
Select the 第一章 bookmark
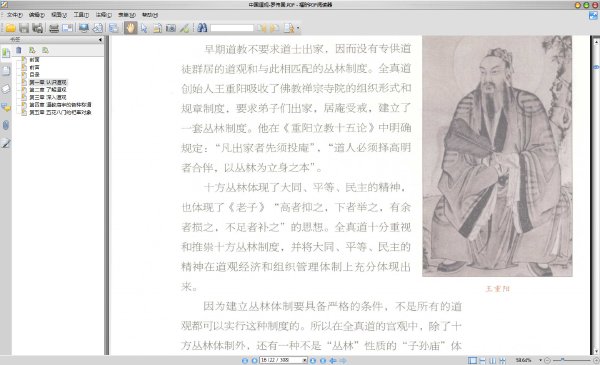48,82
